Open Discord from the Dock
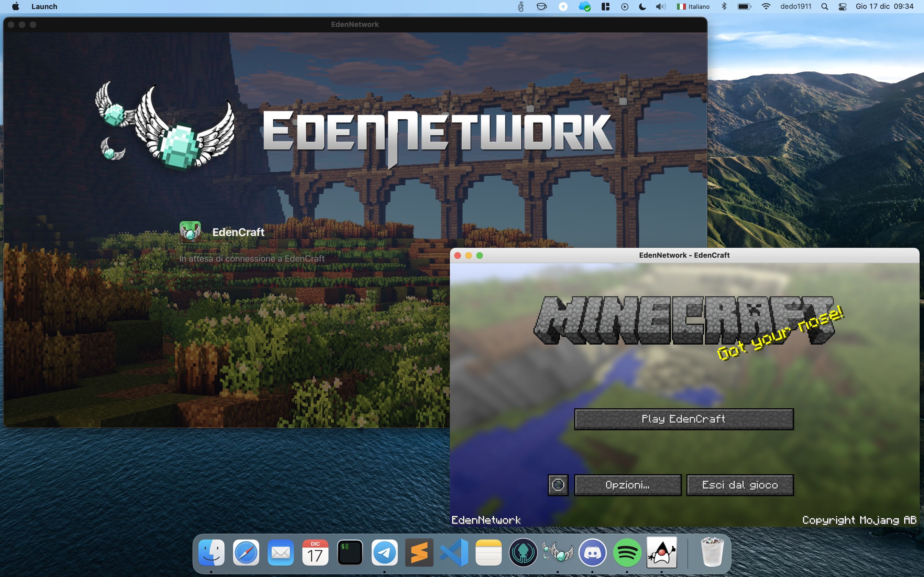924x577 pixels. [592, 553]
